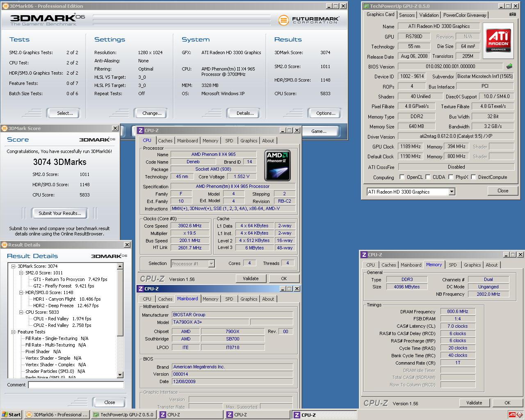Click motherboard model TA790GX A3+ field

(210, 322)
